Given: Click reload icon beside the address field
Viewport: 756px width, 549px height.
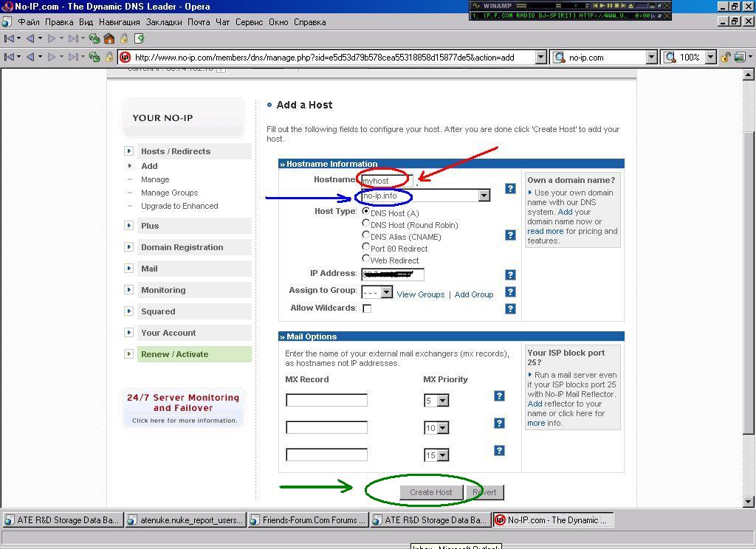Looking at the screenshot, I should [x=94, y=57].
